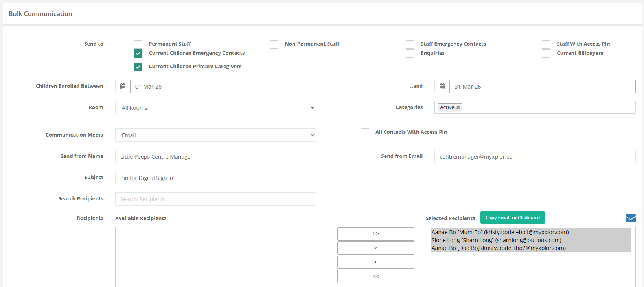Screen dimensions: 644x287
Task: Move all recipients right with >> button
Action: click(x=375, y=234)
